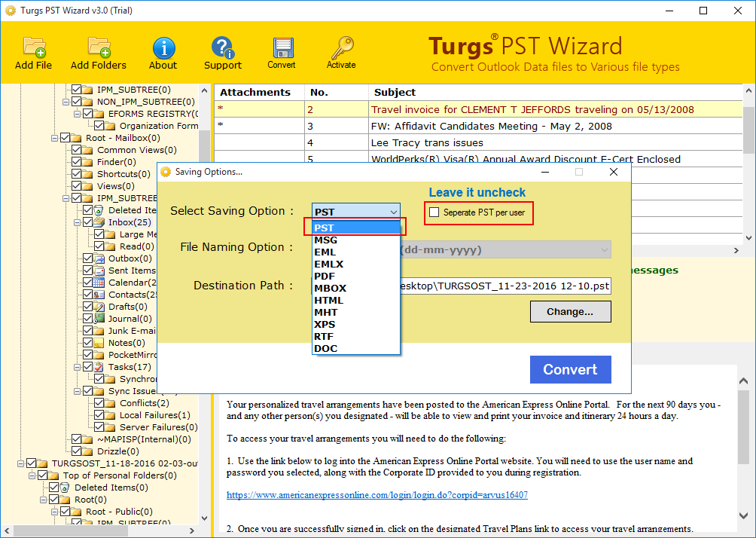Choose DOC from the saving option list
This screenshot has width=756, height=538.
[x=356, y=348]
